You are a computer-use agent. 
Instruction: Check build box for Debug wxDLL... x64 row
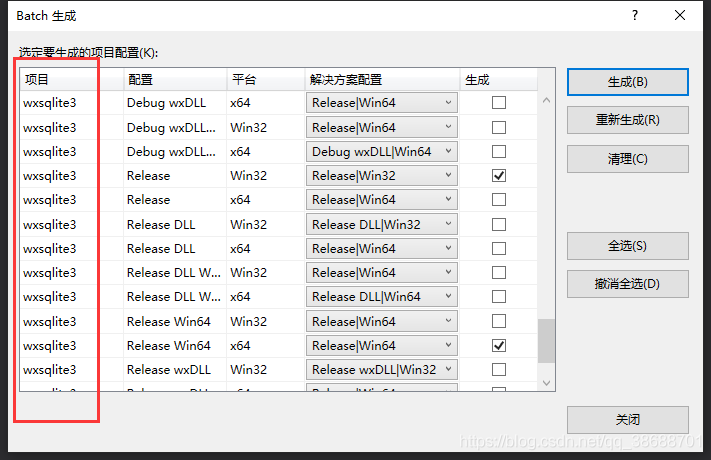499,152
